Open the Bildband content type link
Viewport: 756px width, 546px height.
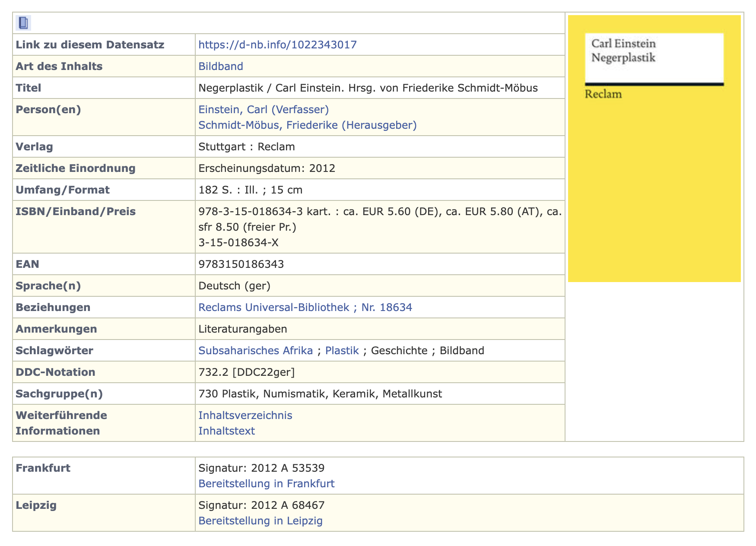pos(220,67)
